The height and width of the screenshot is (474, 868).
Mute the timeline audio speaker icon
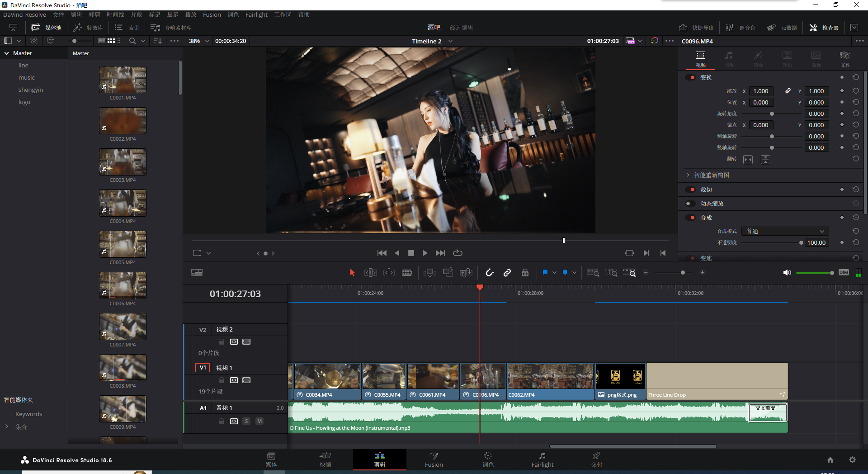click(787, 273)
